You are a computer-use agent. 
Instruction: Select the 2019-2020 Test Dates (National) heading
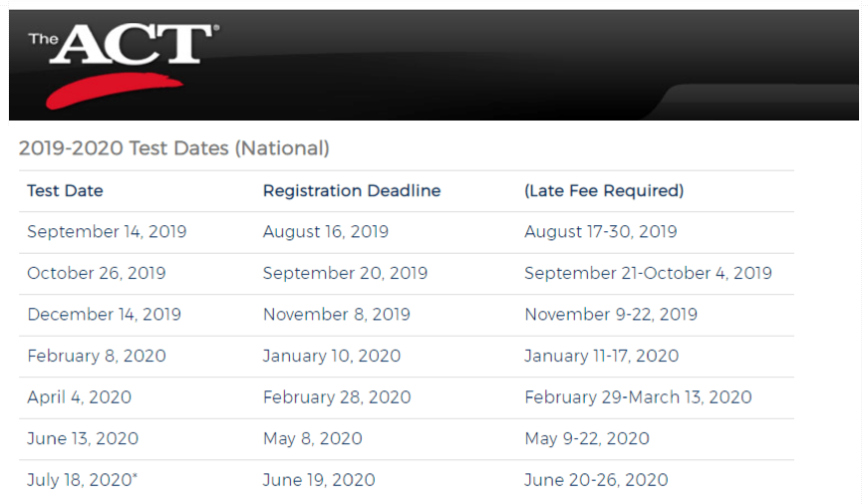pos(173,148)
